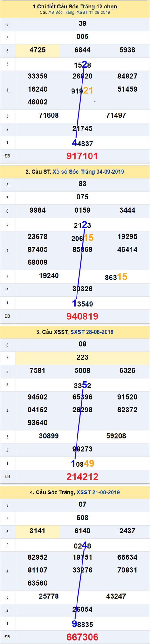
Task: Click prize 7 number 005
Action: (x=82, y=37)
